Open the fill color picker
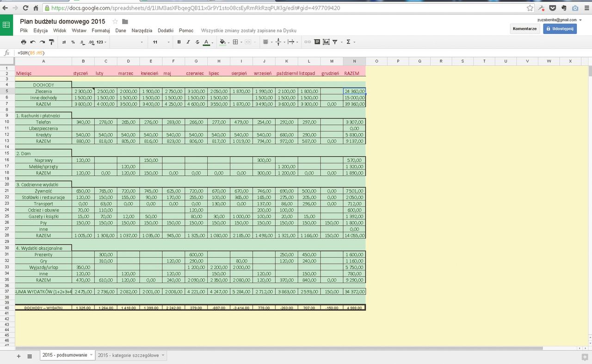 coord(223,42)
